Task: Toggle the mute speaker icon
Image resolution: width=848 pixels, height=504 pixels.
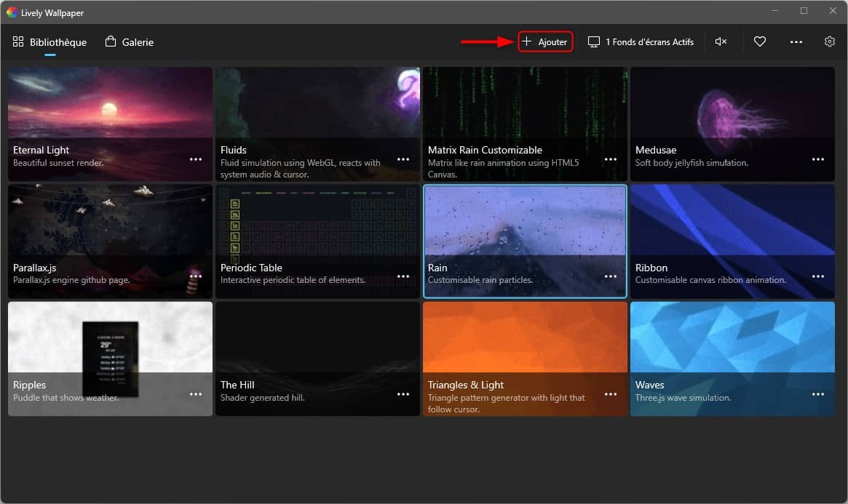Action: [x=721, y=41]
